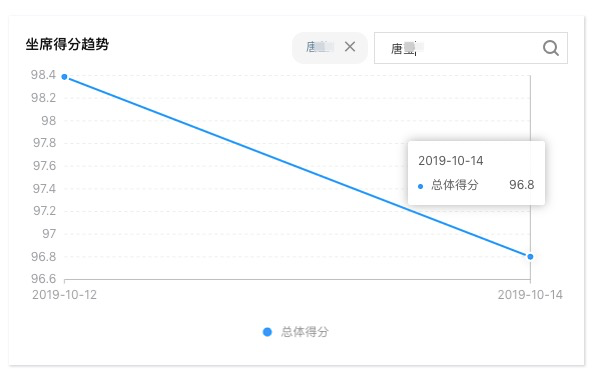Click the 97 y-axis tick label

49,234
